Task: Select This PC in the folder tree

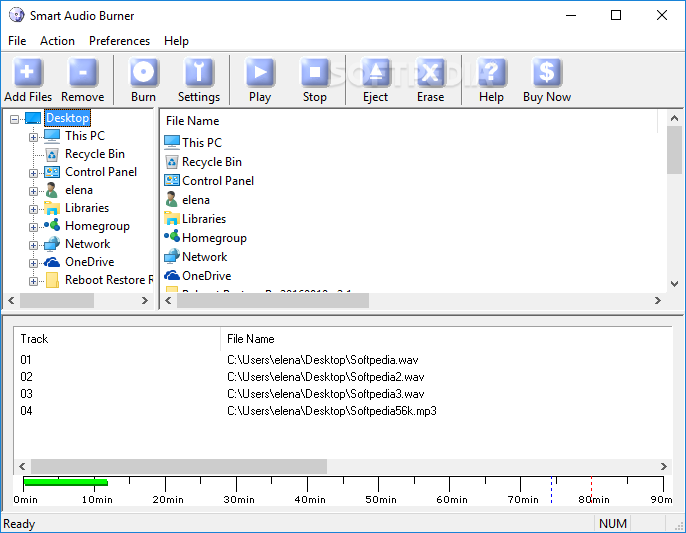Action: pos(85,136)
